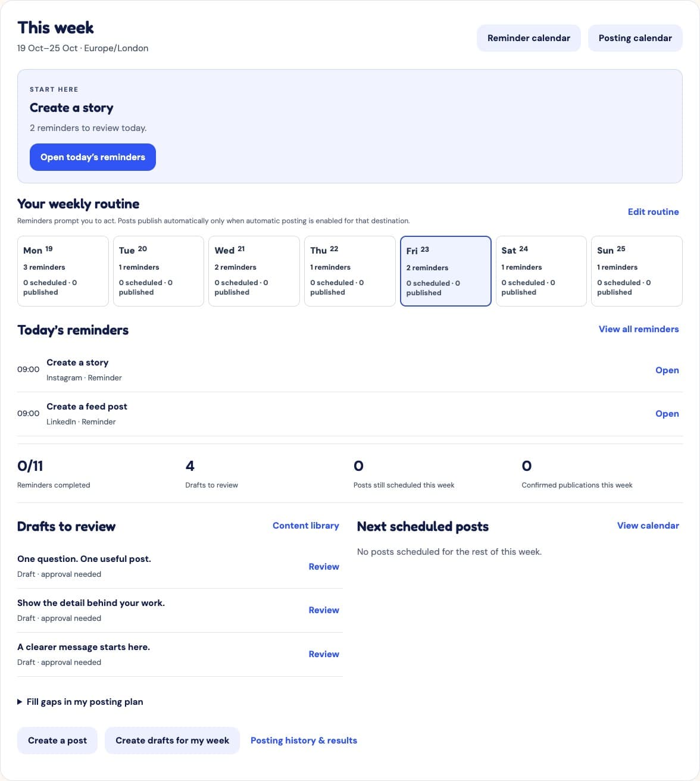Image resolution: width=700 pixels, height=781 pixels.
Task: Click the "19 Oct–25 Oct · Europe/London" date range
Action: [x=83, y=48]
